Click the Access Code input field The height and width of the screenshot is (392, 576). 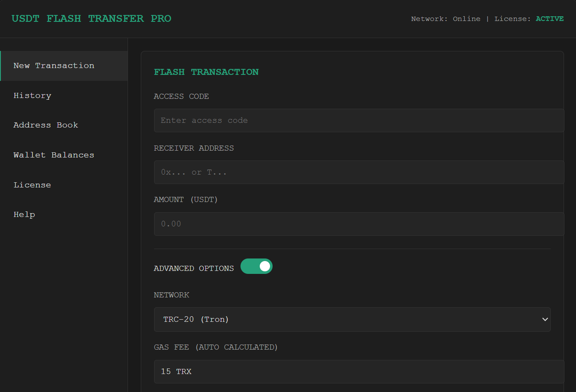coord(359,120)
